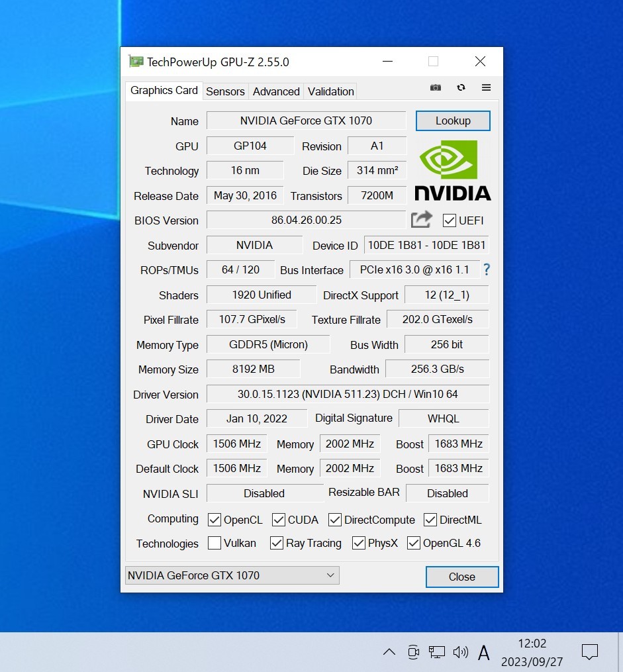The width and height of the screenshot is (623, 672).
Task: Click the GPU-Z title bar app icon
Action: coord(136,62)
